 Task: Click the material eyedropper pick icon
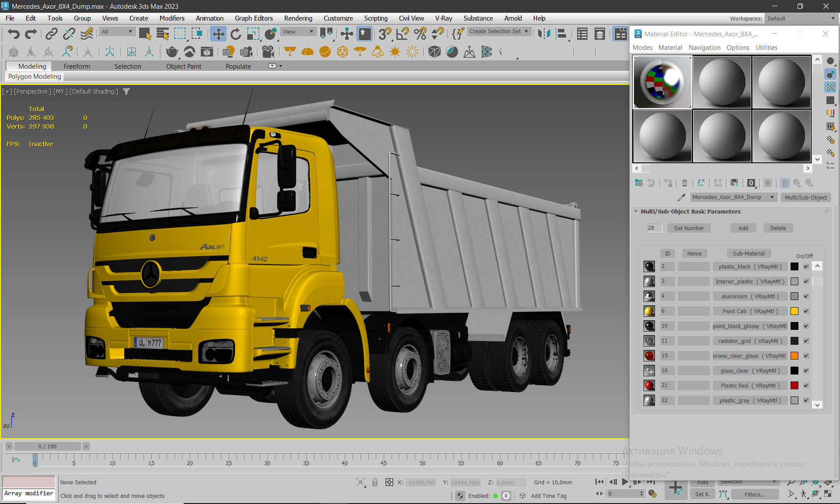point(681,197)
